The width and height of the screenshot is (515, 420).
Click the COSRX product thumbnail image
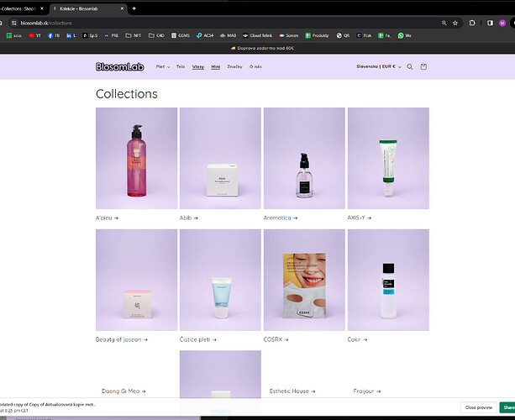pyautogui.click(x=304, y=281)
